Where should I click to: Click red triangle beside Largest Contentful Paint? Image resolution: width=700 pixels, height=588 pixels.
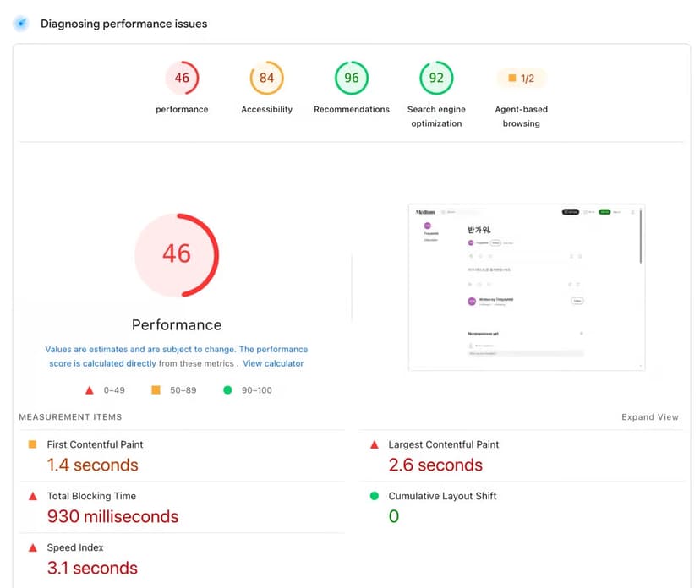(x=375, y=444)
